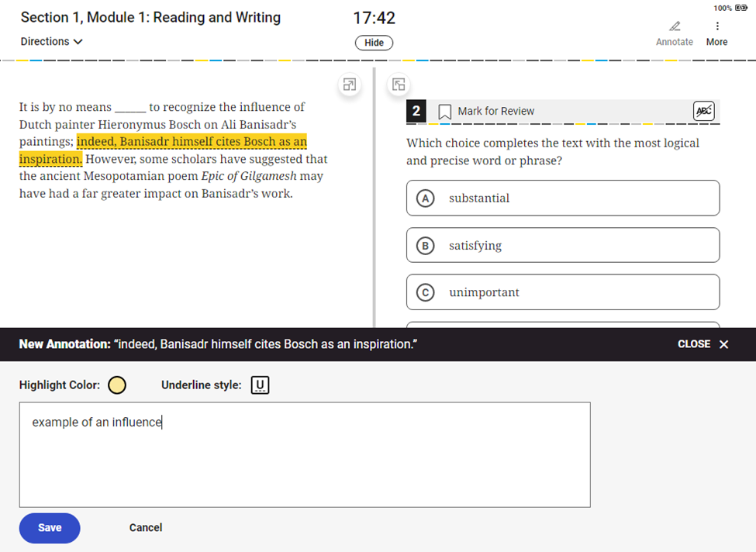Enable the ABC answer eliminator tool
Screen dimensions: 756x552
point(703,111)
